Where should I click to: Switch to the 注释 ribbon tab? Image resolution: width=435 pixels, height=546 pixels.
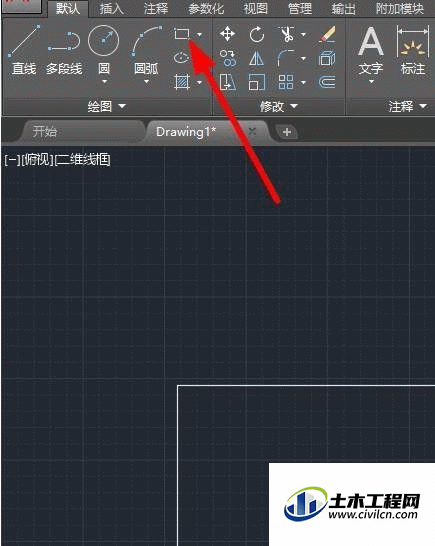pos(156,9)
